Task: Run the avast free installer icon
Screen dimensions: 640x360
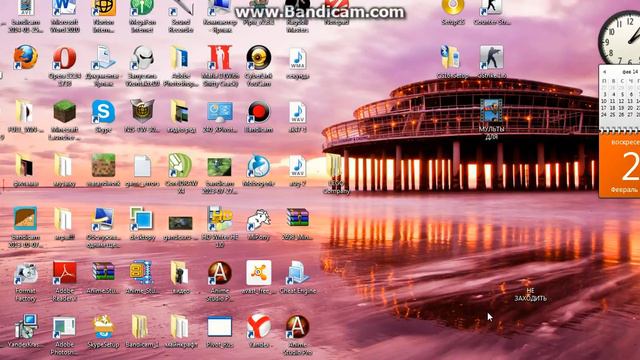Action: pyautogui.click(x=258, y=273)
